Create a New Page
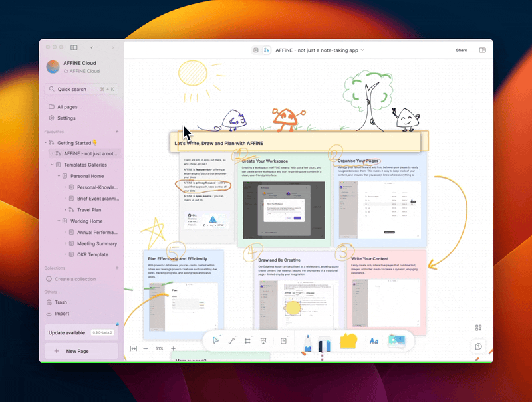 pos(81,351)
